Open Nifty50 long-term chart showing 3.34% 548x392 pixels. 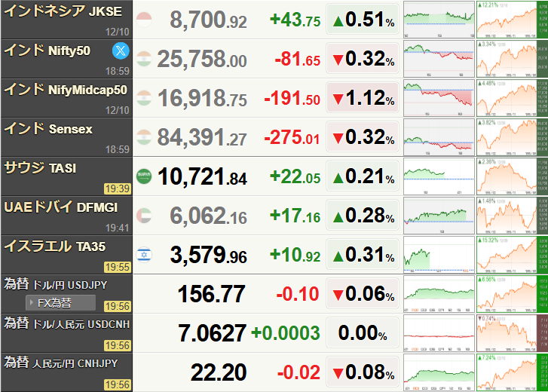513,59
